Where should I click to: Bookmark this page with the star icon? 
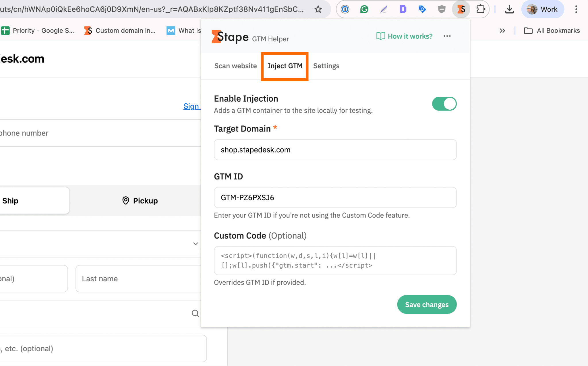click(318, 9)
